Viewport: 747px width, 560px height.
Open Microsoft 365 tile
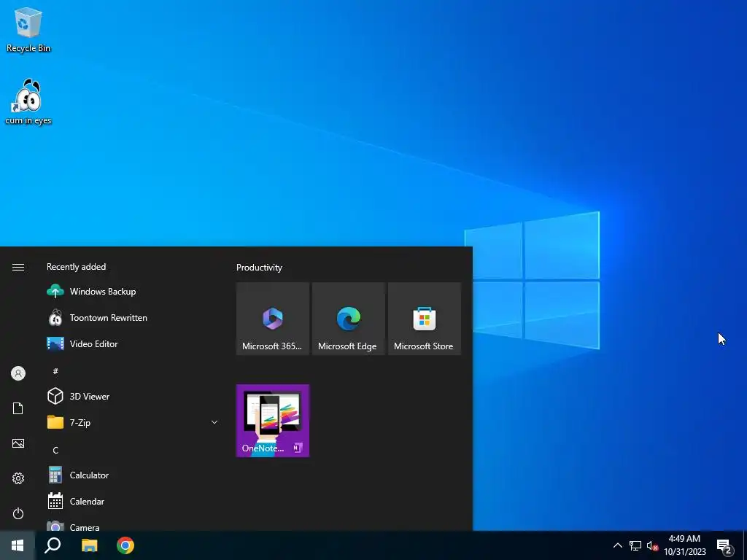click(x=273, y=319)
